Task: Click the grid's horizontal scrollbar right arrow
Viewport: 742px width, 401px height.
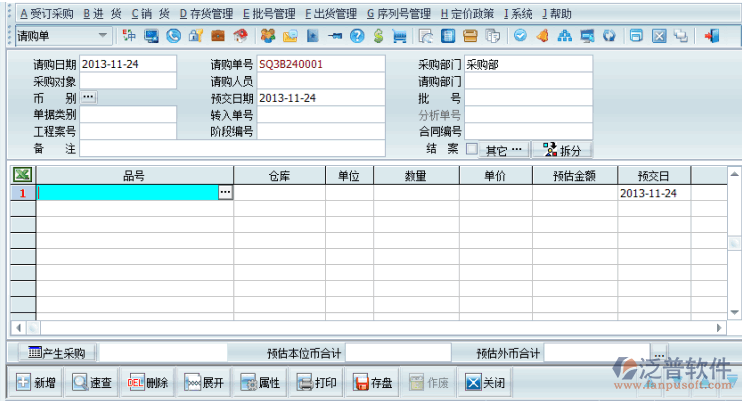Action: click(x=719, y=328)
